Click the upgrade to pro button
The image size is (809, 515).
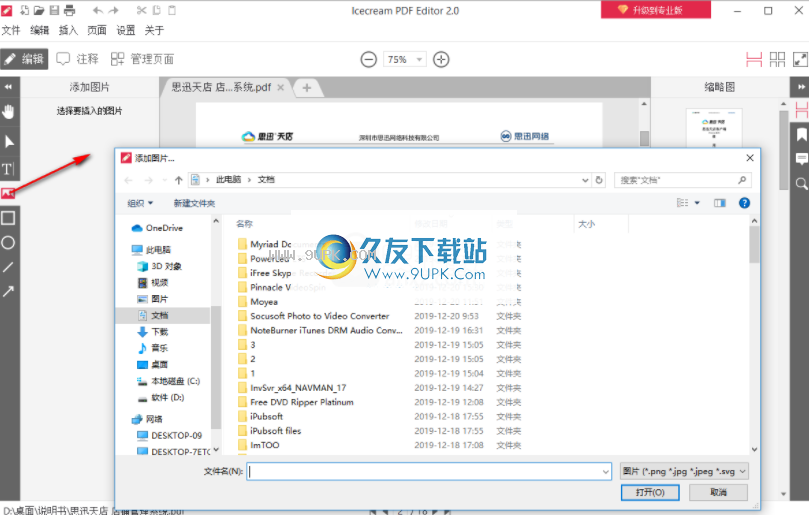656,10
